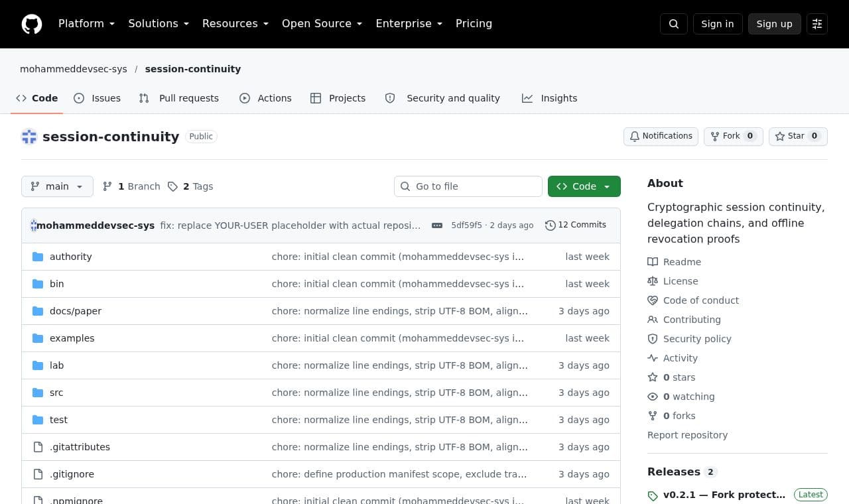Open the Report repository link
This screenshot has width=849, height=504.
coord(687,435)
